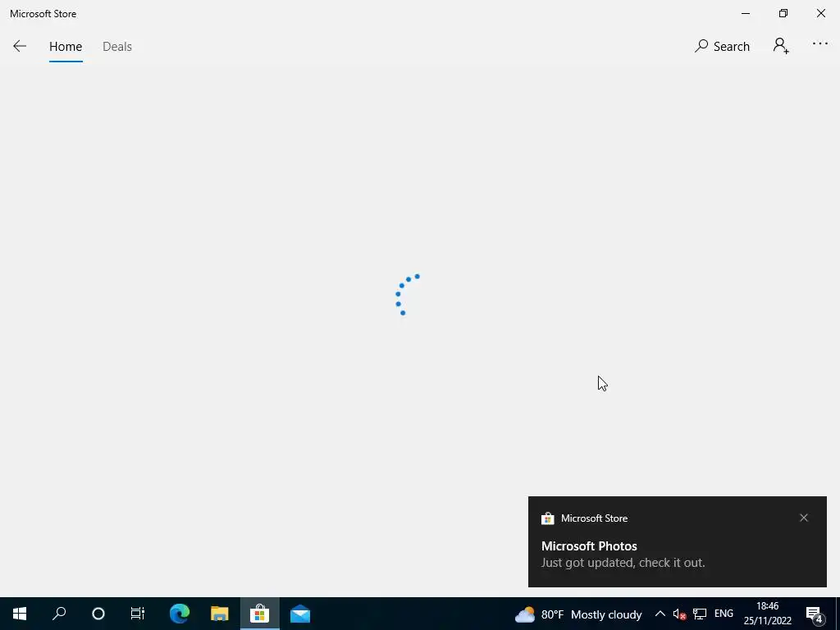Open the Deals tab
The height and width of the screenshot is (630, 840).
pos(116,47)
